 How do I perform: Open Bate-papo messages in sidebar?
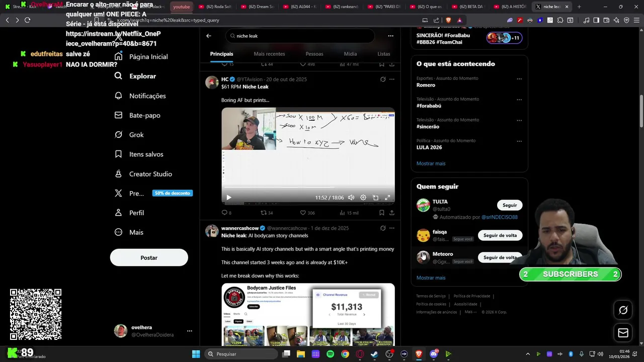tap(137, 115)
